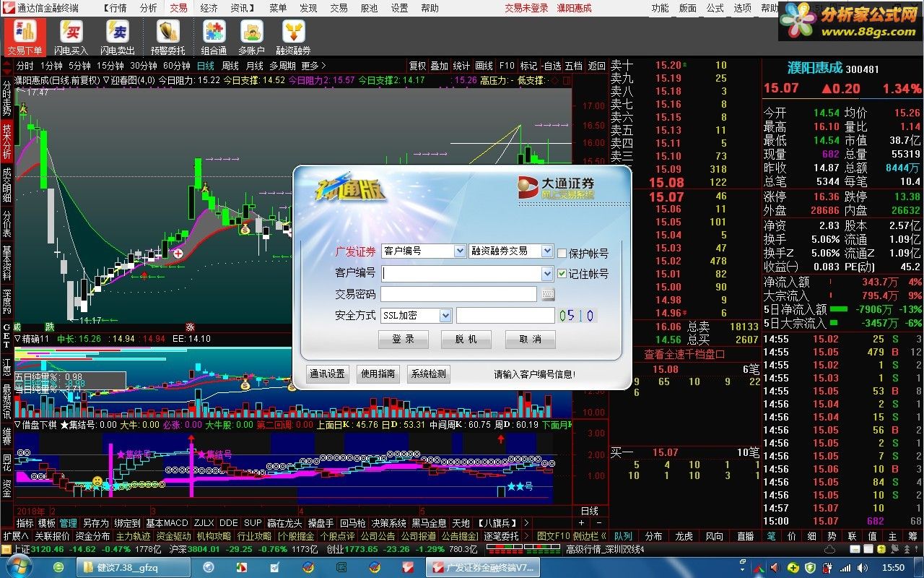The image size is (924, 578).
Task: Run 系统检测 system check
Action: (428, 374)
